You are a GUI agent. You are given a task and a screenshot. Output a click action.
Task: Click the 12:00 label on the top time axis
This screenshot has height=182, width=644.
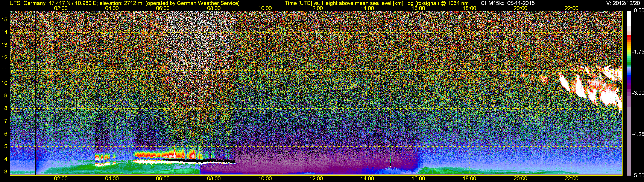tap(316, 8)
